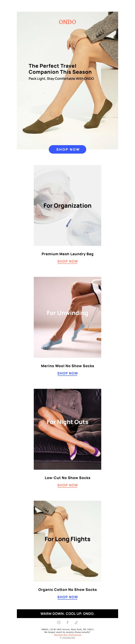Click the Merino Wool No Show Socks title
Viewport: 135px width, 644px height.
(x=67, y=366)
